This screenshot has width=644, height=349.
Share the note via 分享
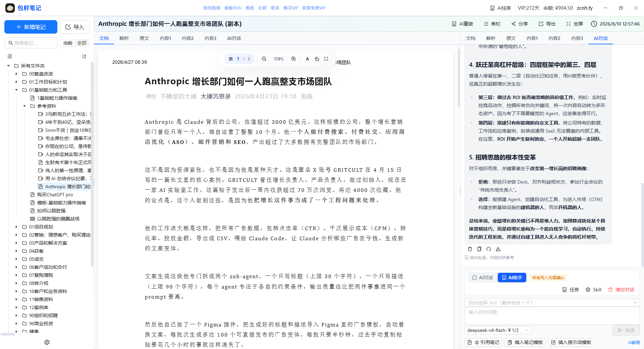point(520,24)
